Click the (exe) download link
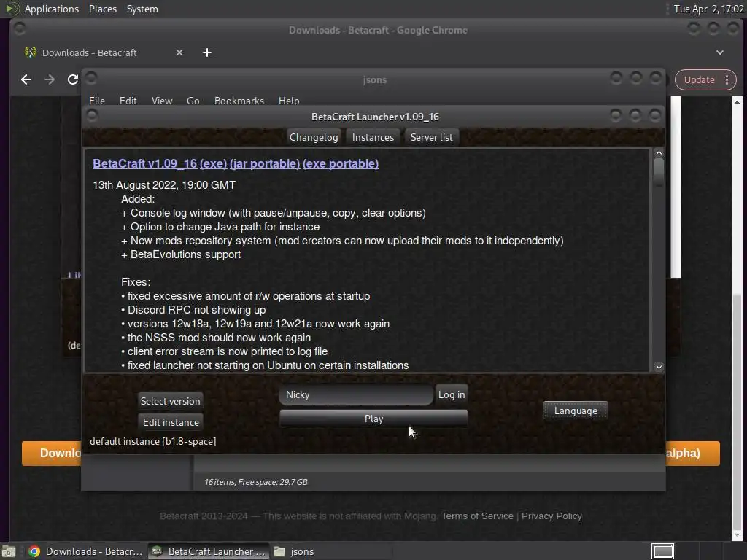 (213, 163)
